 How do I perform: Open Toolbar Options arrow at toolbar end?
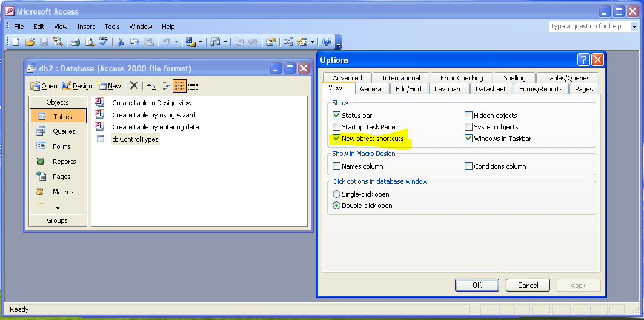coord(339,42)
